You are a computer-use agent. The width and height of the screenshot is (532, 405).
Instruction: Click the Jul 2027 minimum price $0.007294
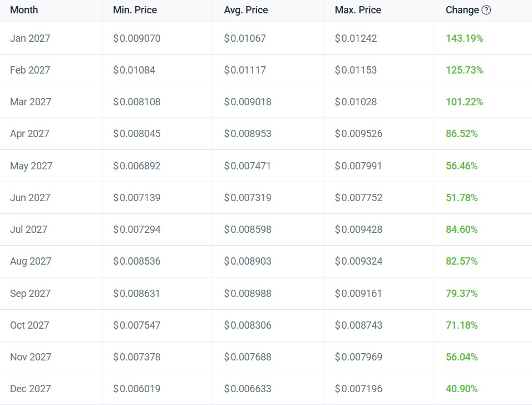coord(136,230)
